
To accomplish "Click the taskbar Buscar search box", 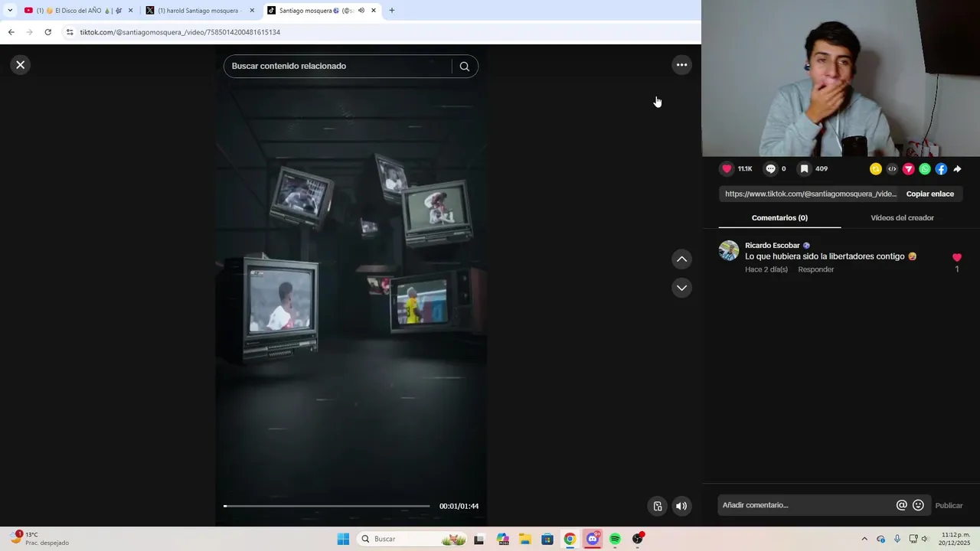I will [412, 539].
